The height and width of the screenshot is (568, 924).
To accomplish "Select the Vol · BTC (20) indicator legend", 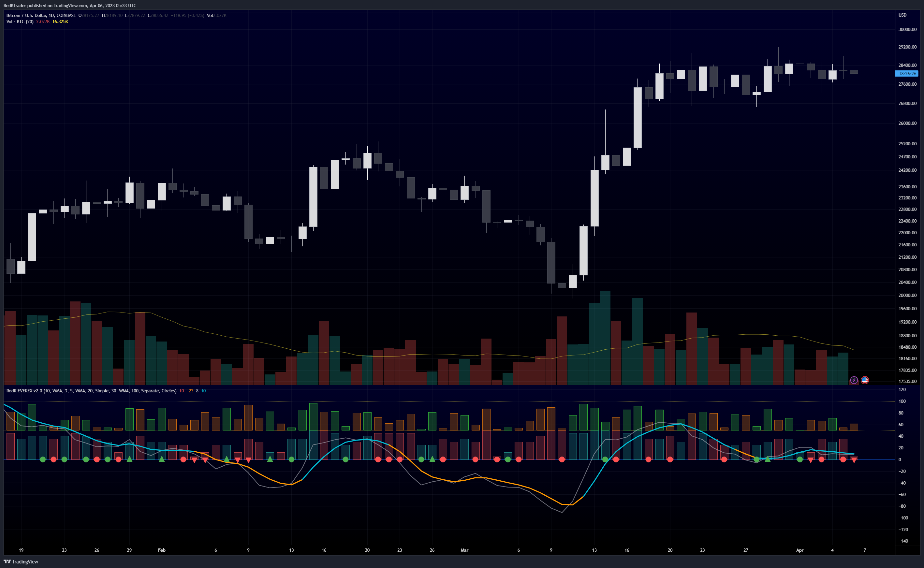I will click(x=20, y=22).
